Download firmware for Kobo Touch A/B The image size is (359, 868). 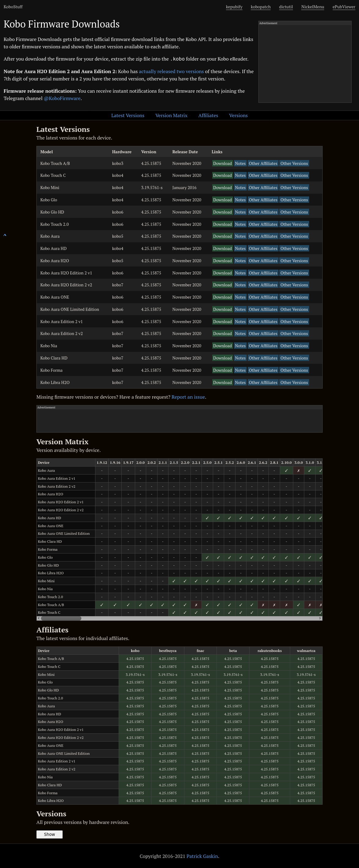pyautogui.click(x=222, y=163)
